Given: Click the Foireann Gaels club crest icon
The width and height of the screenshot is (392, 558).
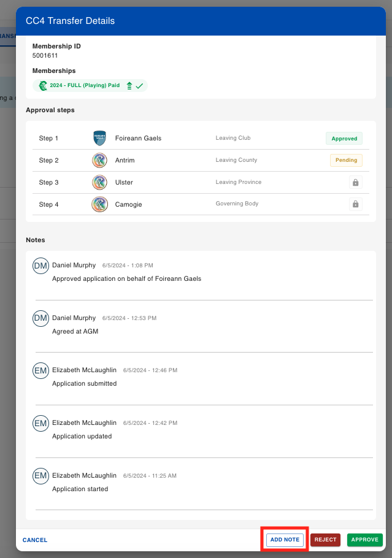Looking at the screenshot, I should click(x=100, y=138).
